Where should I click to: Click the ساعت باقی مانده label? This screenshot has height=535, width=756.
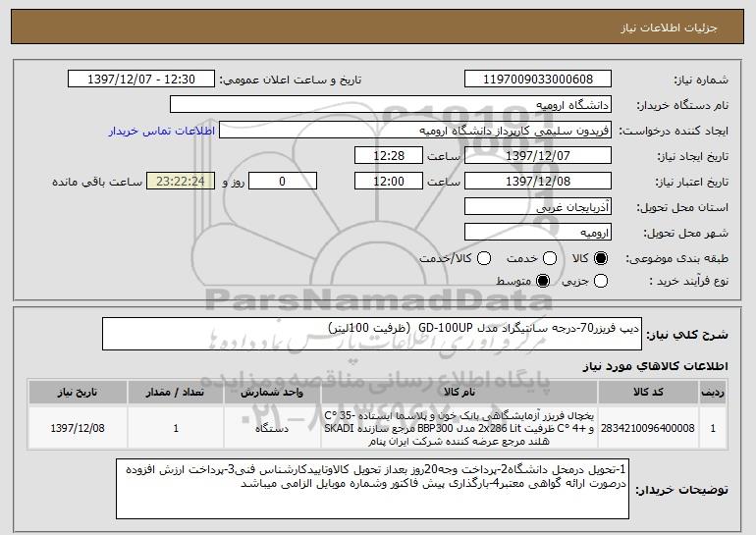point(97,182)
